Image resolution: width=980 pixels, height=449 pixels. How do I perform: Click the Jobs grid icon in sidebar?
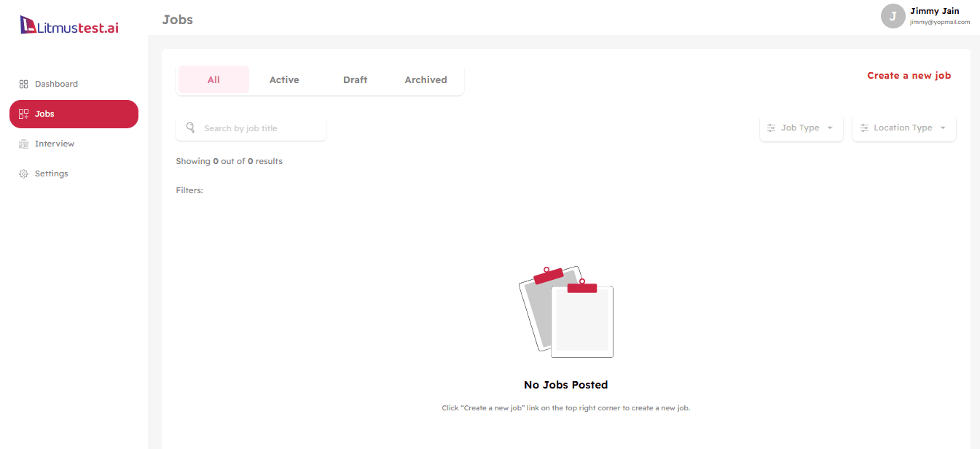23,114
